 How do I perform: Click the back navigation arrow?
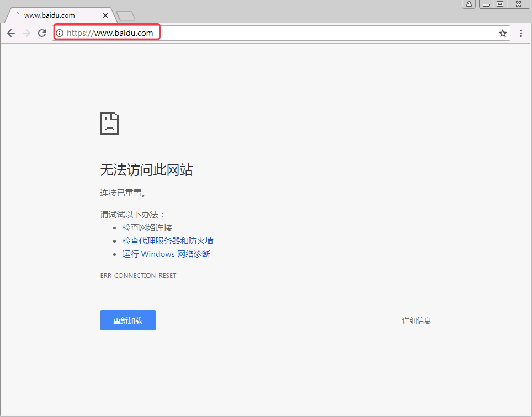point(11,33)
